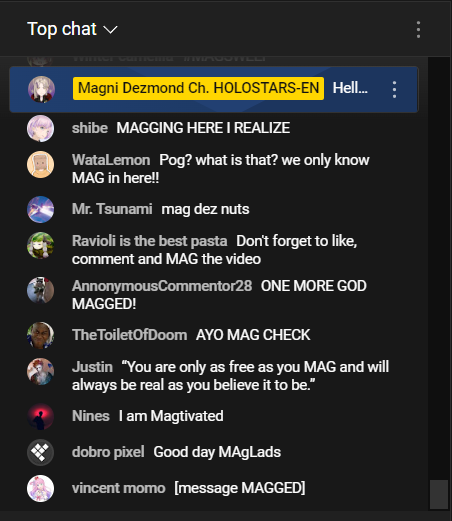The width and height of the screenshot is (452, 521).
Task: Click Magni Dezmond's avatar in pinned message
Action: 41,89
